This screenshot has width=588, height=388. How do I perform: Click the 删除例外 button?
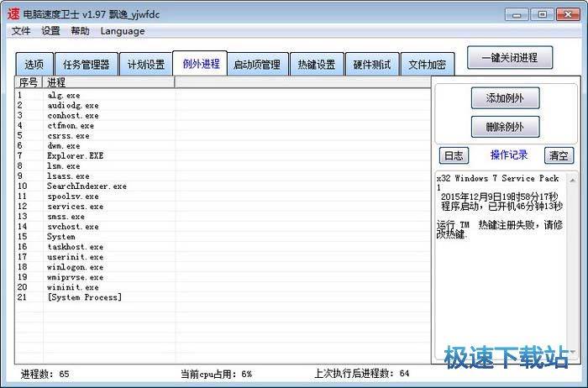505,127
